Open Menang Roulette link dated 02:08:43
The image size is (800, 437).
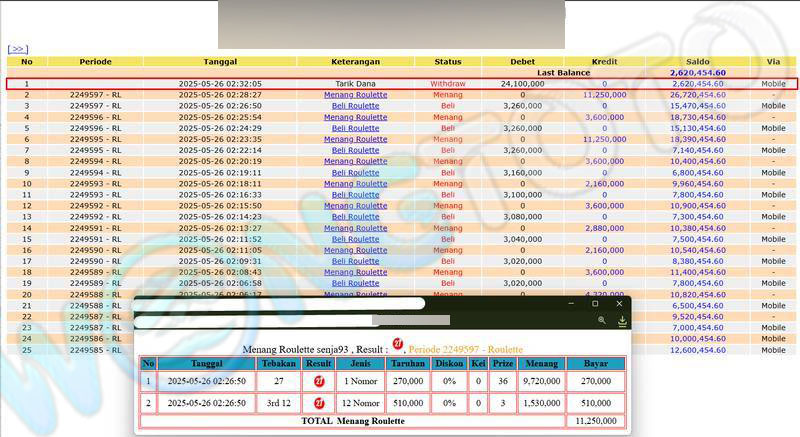pyautogui.click(x=355, y=272)
